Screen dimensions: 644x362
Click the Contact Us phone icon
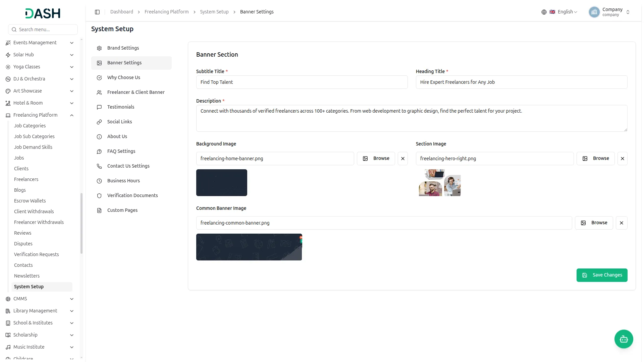[x=99, y=166]
